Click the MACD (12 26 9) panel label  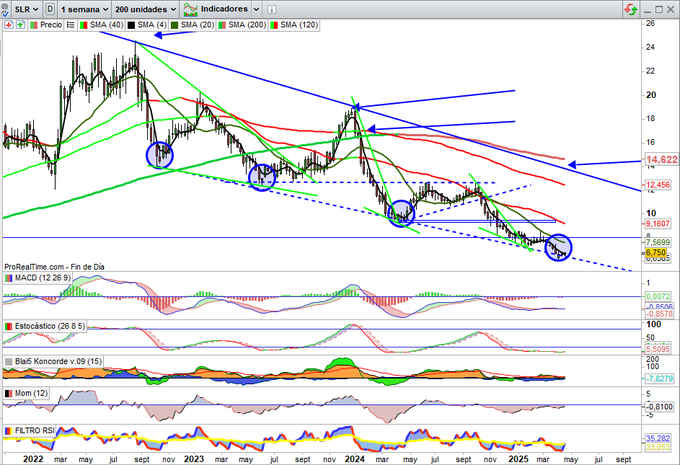click(x=42, y=278)
